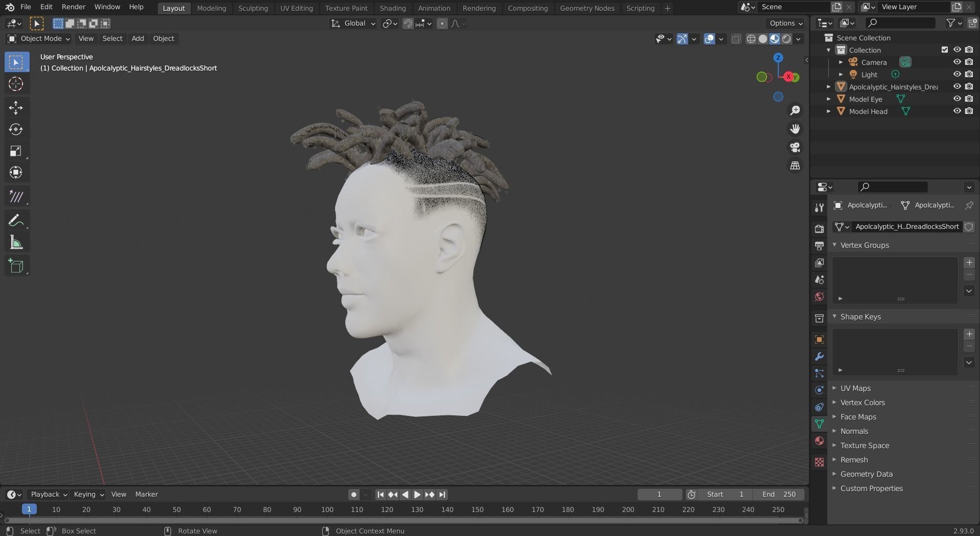This screenshot has height=536, width=980.
Task: Toggle X-ray display mode
Action: pyautogui.click(x=736, y=39)
